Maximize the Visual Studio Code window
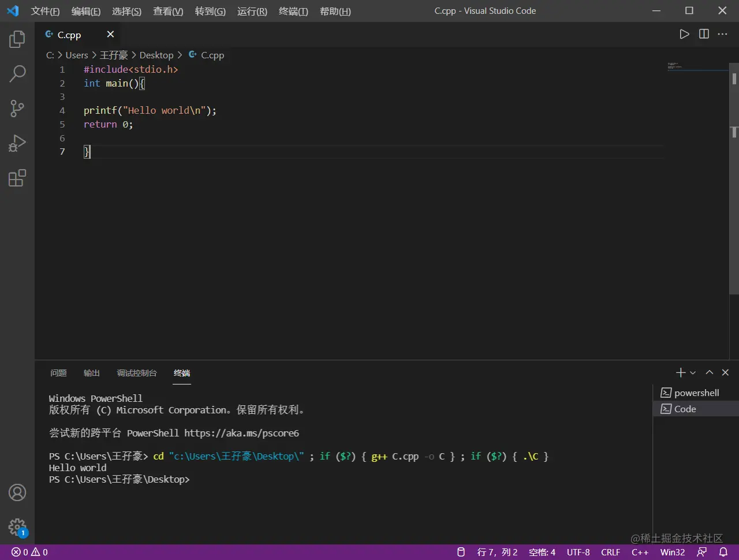The height and width of the screenshot is (560, 739). coord(689,11)
